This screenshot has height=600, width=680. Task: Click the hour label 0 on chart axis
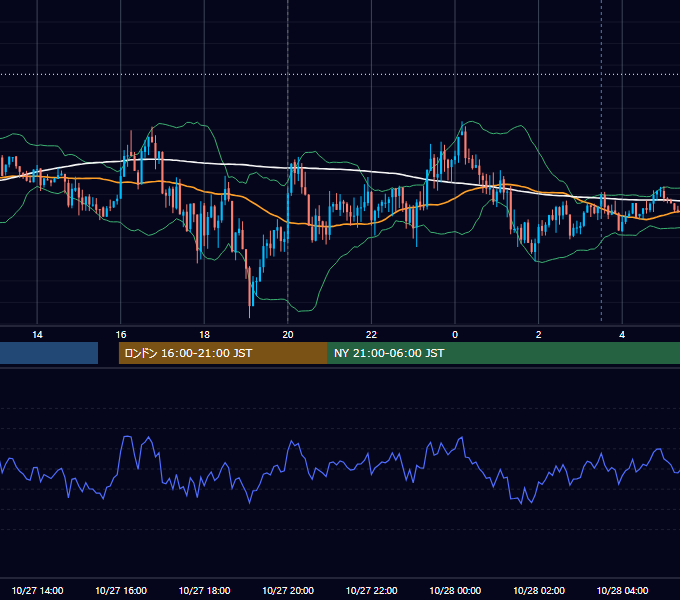pos(455,335)
